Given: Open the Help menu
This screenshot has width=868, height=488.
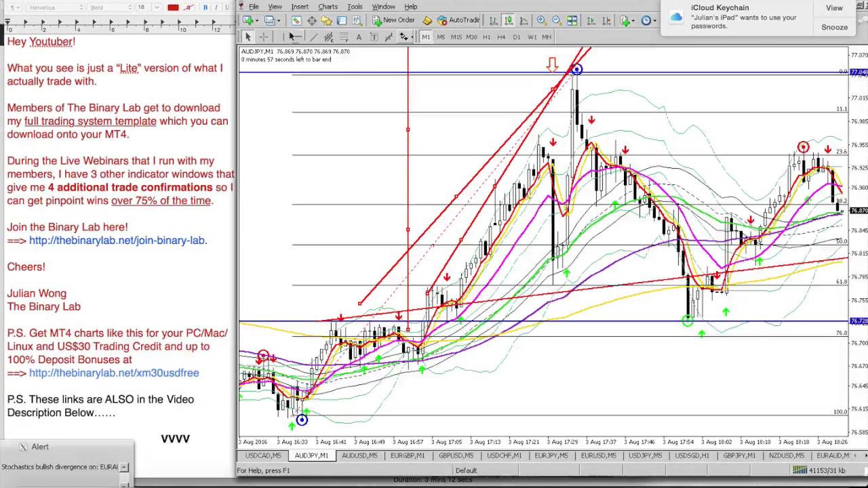Looking at the screenshot, I should pyautogui.click(x=411, y=6).
